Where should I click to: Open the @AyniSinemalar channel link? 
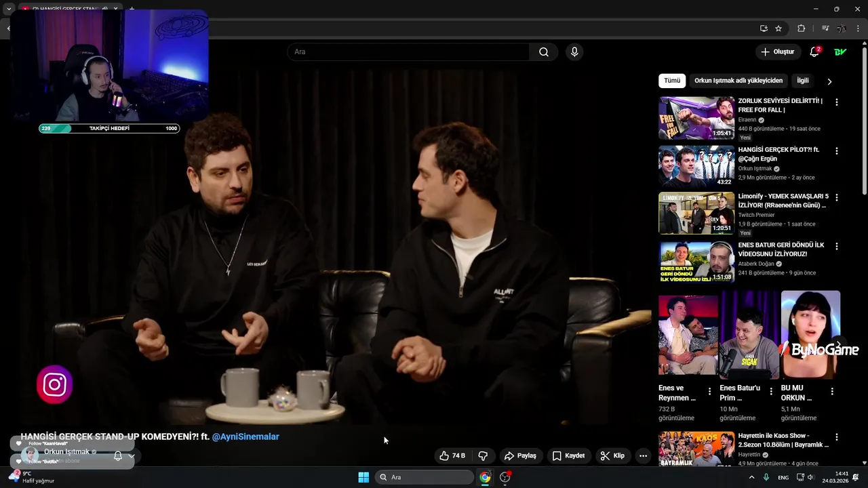[x=245, y=436]
